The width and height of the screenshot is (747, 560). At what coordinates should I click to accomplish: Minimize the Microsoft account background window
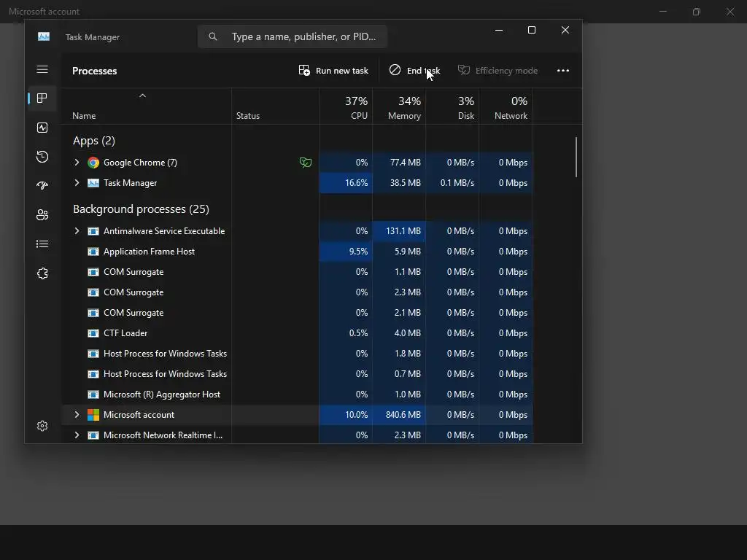click(x=662, y=12)
